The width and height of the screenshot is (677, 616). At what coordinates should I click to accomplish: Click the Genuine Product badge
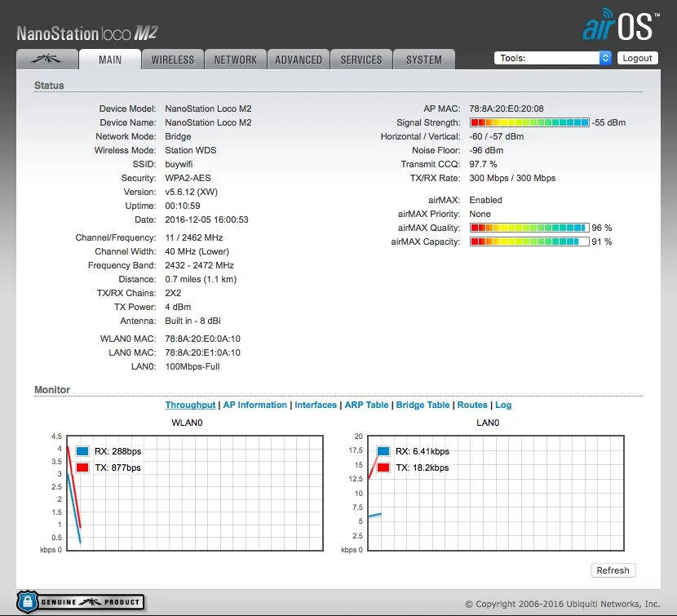click(80, 600)
